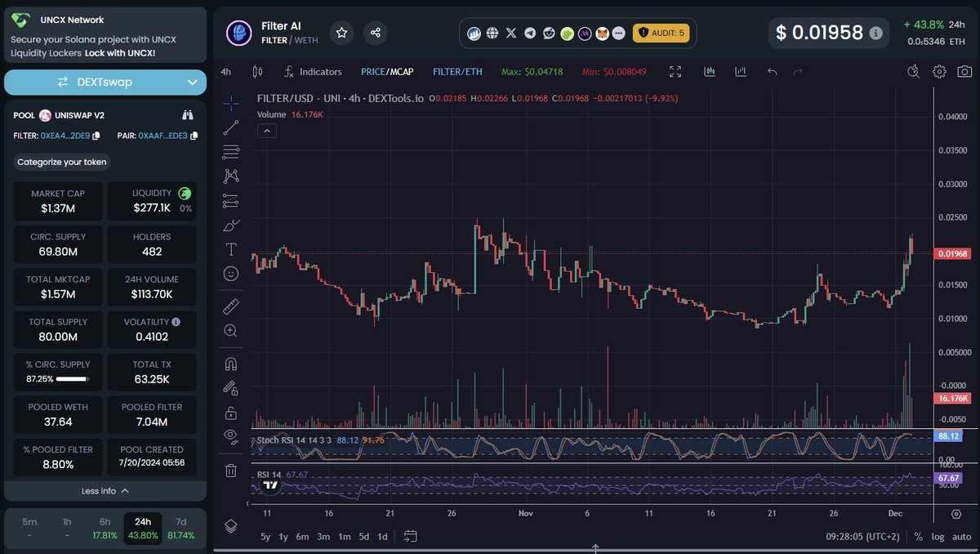This screenshot has width=980, height=554.
Task: Select the 7d performance tab
Action: (x=180, y=528)
